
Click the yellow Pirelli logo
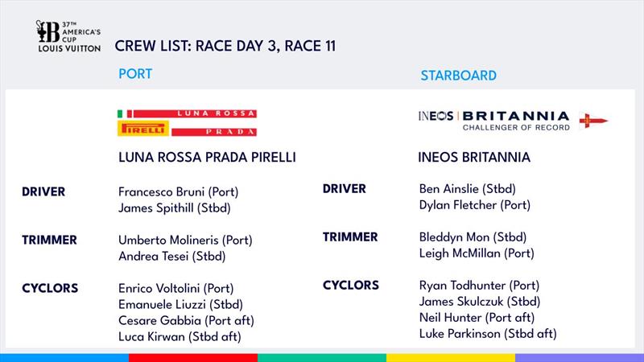tap(143, 129)
